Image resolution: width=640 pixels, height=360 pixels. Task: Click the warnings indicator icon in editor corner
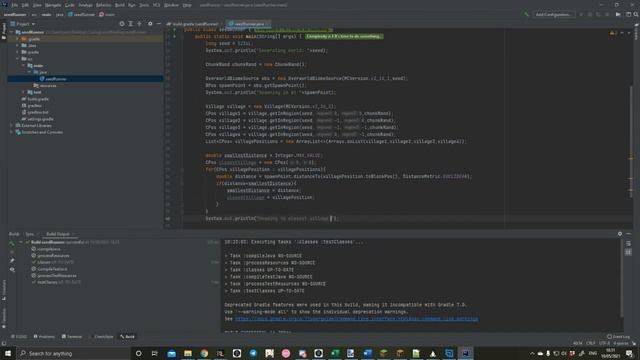612,33
